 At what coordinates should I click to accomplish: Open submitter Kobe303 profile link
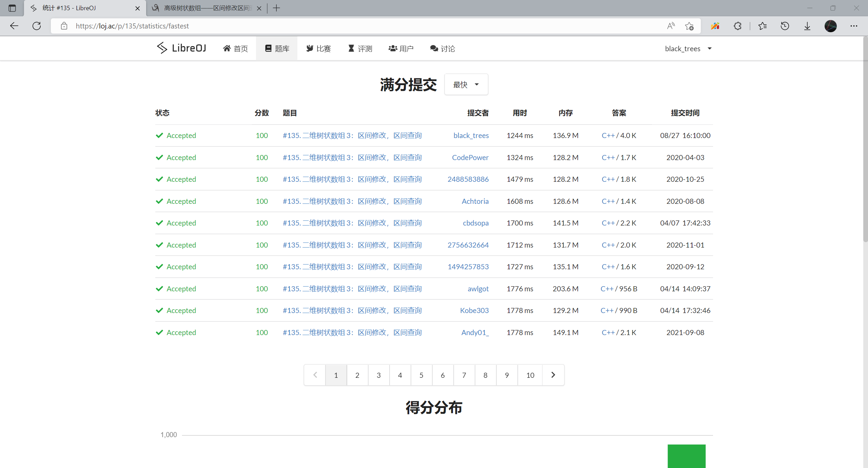pos(474,310)
